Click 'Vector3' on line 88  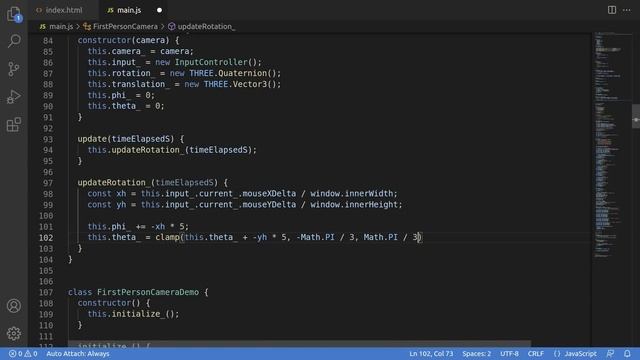(249, 84)
